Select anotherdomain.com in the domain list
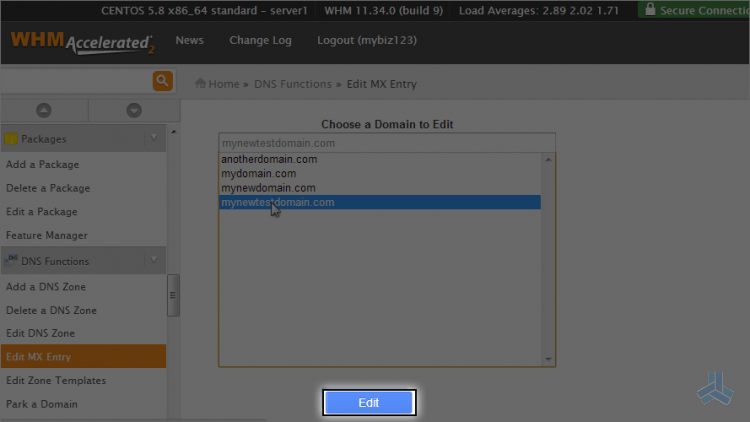The height and width of the screenshot is (422, 750). tap(269, 159)
